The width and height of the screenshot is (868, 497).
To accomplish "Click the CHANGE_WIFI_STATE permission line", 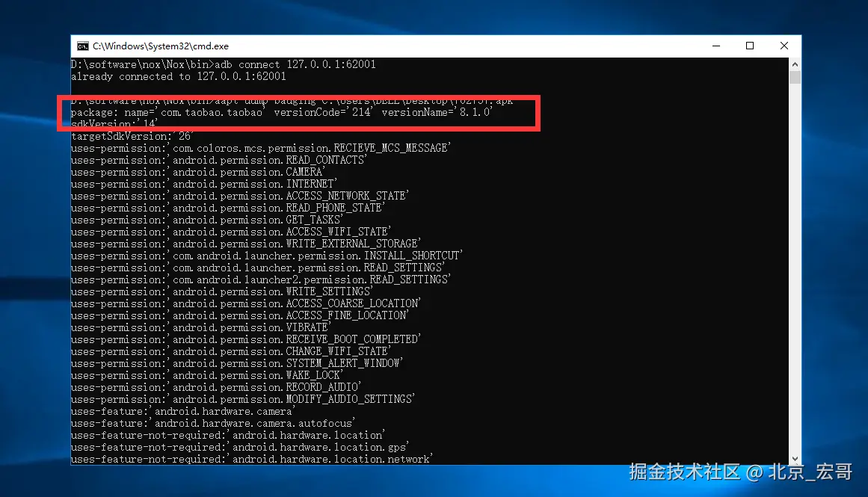I will pyautogui.click(x=231, y=351).
